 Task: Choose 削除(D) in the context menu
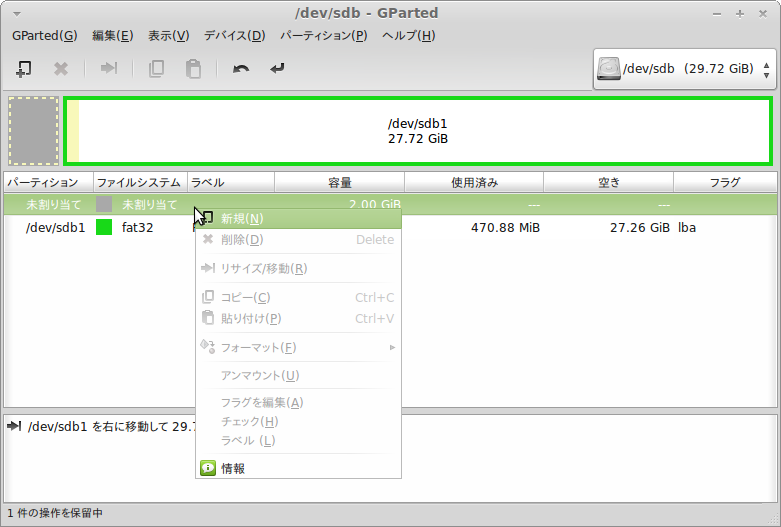pyautogui.click(x=298, y=240)
